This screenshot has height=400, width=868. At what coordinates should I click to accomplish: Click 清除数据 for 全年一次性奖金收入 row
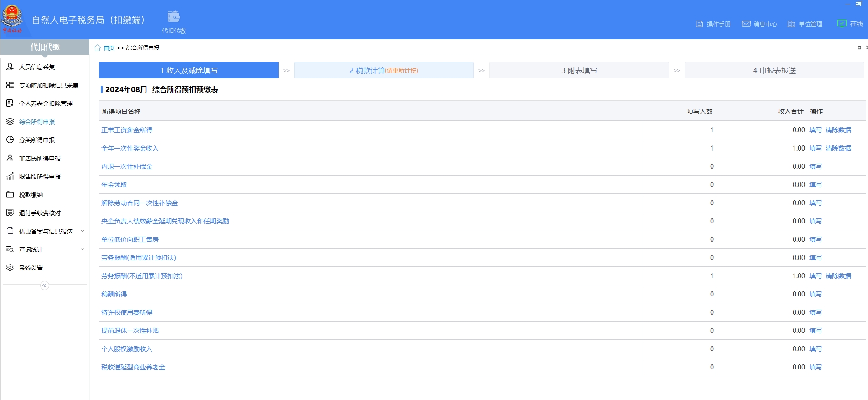point(838,148)
